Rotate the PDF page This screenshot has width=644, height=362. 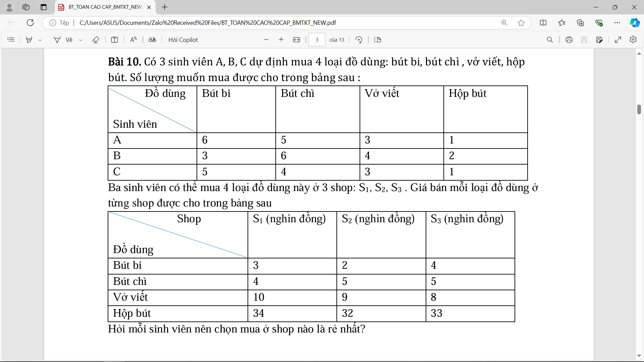[x=359, y=40]
